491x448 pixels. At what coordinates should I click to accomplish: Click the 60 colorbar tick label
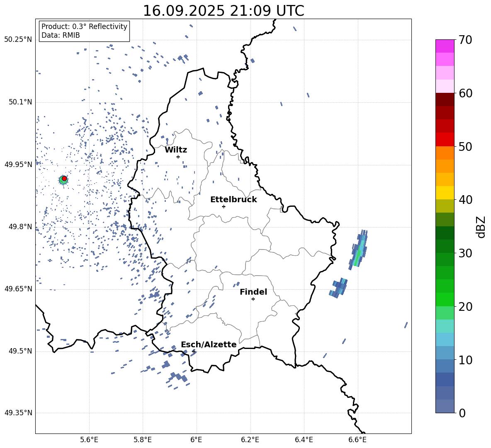(465, 93)
